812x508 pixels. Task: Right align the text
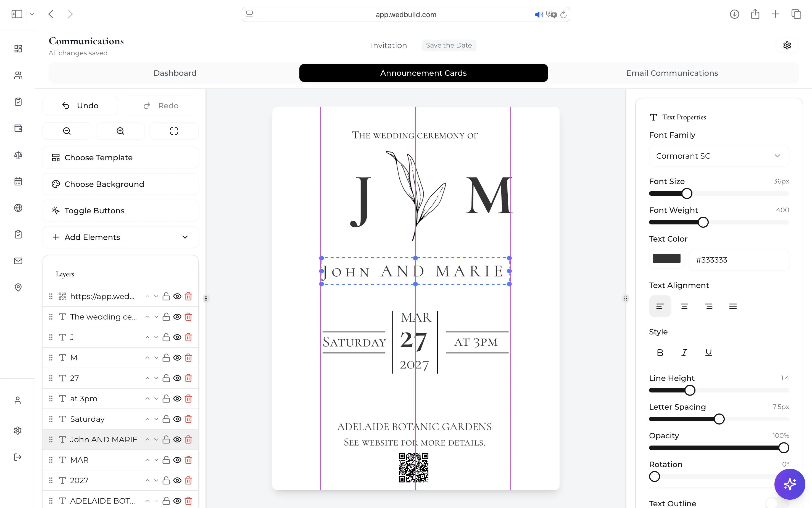click(x=709, y=307)
